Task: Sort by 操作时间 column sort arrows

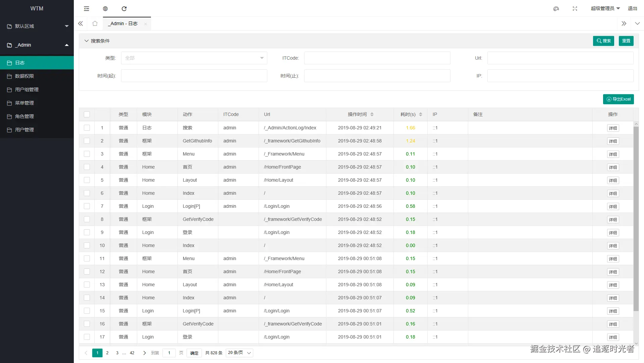Action: (372, 114)
